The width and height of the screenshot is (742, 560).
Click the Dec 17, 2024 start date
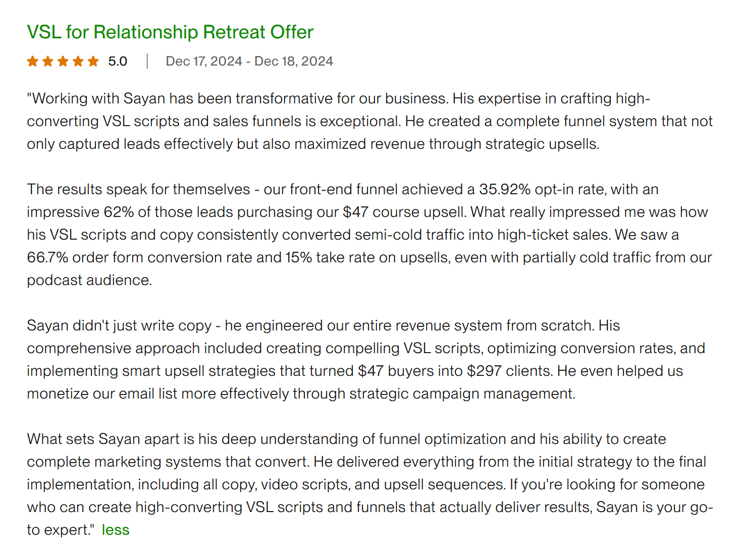coord(204,61)
